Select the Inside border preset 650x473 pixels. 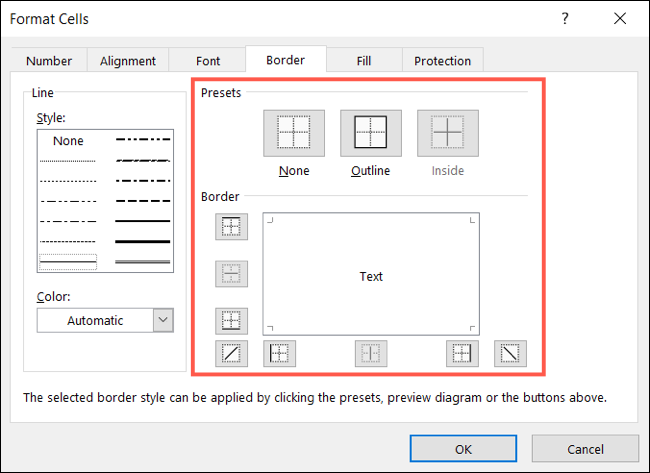447,132
